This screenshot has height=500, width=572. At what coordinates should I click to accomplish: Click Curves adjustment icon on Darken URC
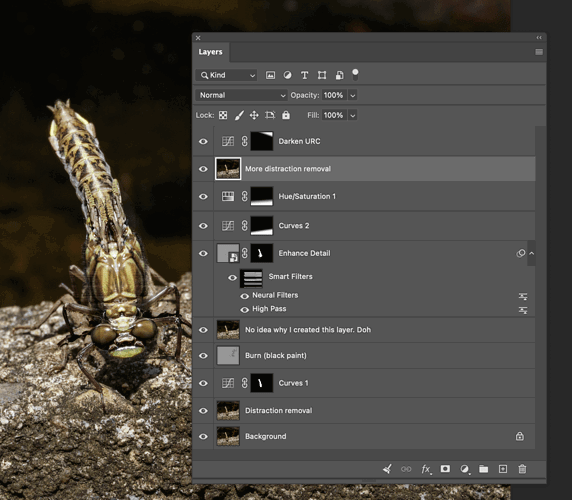pos(228,142)
